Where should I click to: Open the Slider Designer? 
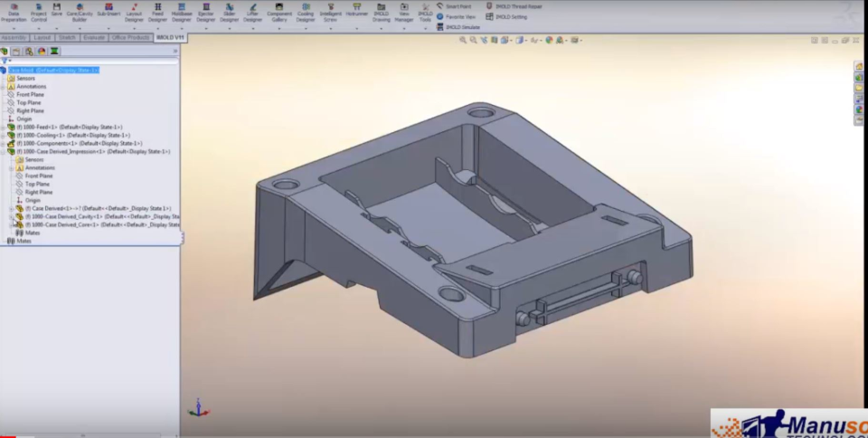tap(229, 13)
